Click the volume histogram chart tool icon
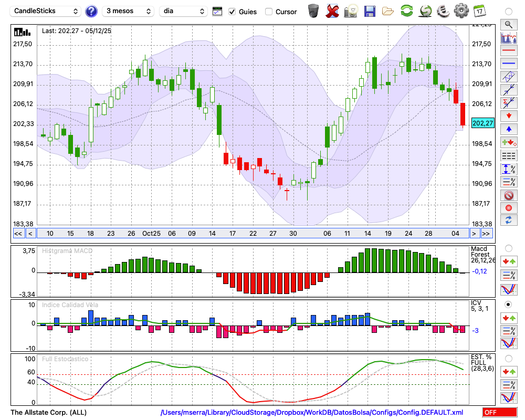 [509, 37]
